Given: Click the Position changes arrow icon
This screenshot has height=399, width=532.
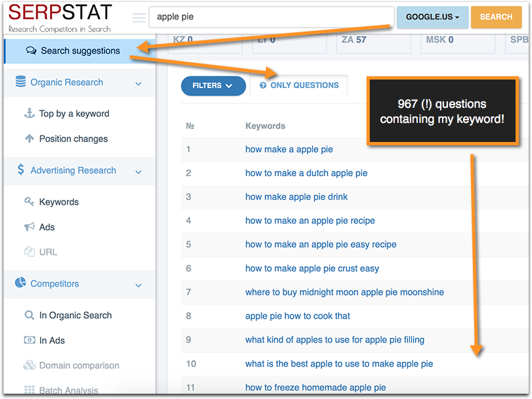Looking at the screenshot, I should (29, 139).
